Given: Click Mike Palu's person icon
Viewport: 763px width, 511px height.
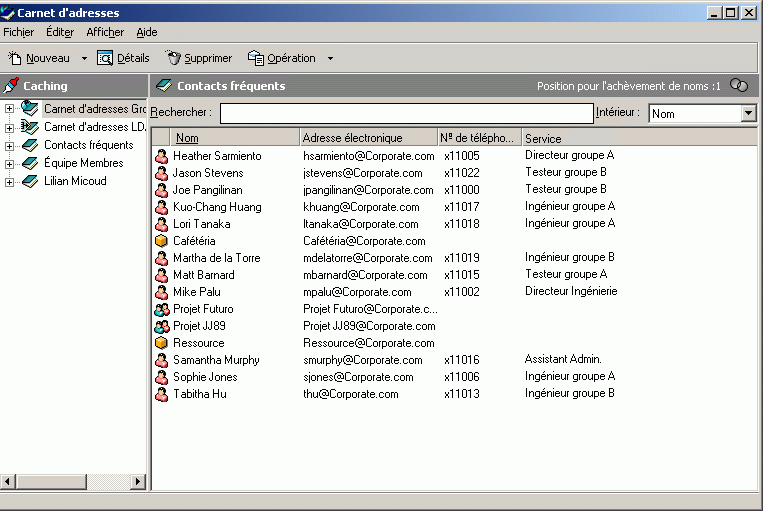Looking at the screenshot, I should (x=162, y=292).
